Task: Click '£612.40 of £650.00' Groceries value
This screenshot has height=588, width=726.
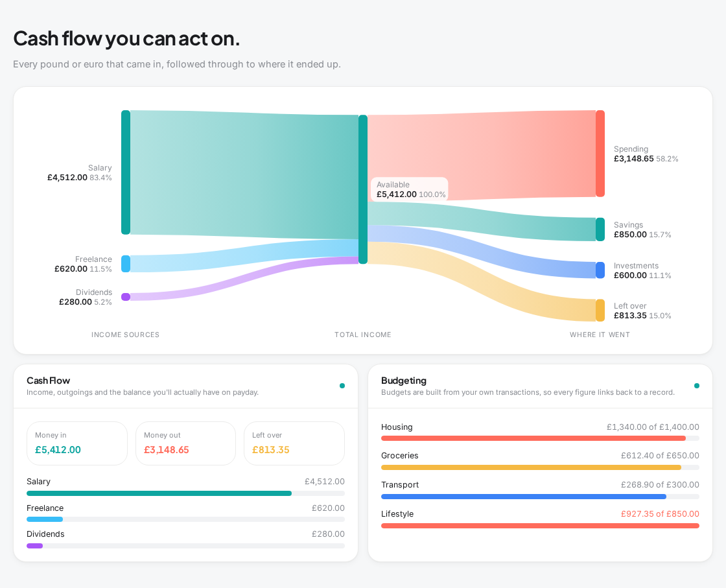Action: click(x=660, y=456)
